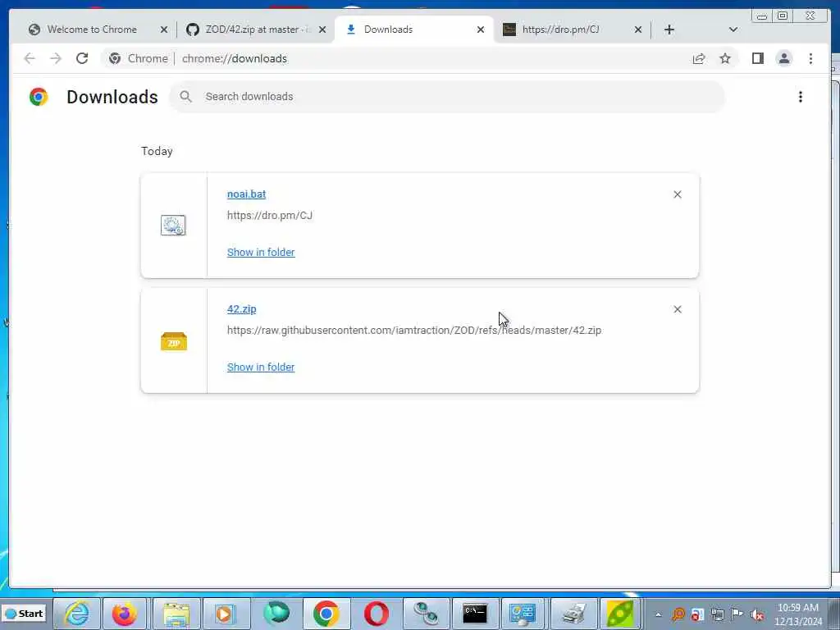The width and height of the screenshot is (840, 630).
Task: Open the green pea pod taskbar icon
Action: (x=619, y=614)
